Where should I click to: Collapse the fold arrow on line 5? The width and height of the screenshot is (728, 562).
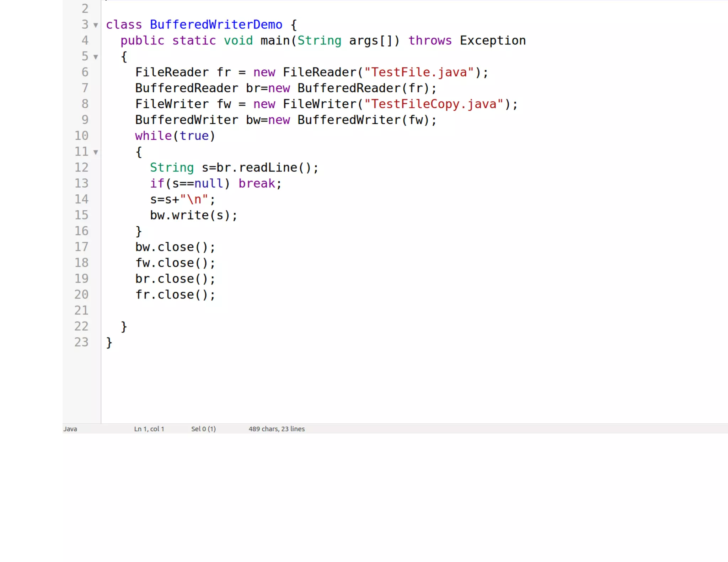(96, 57)
